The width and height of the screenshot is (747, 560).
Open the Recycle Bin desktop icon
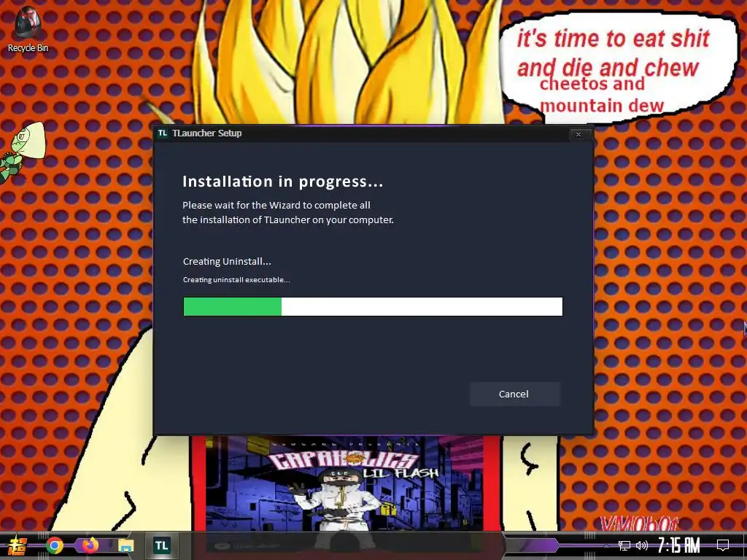pos(28,29)
